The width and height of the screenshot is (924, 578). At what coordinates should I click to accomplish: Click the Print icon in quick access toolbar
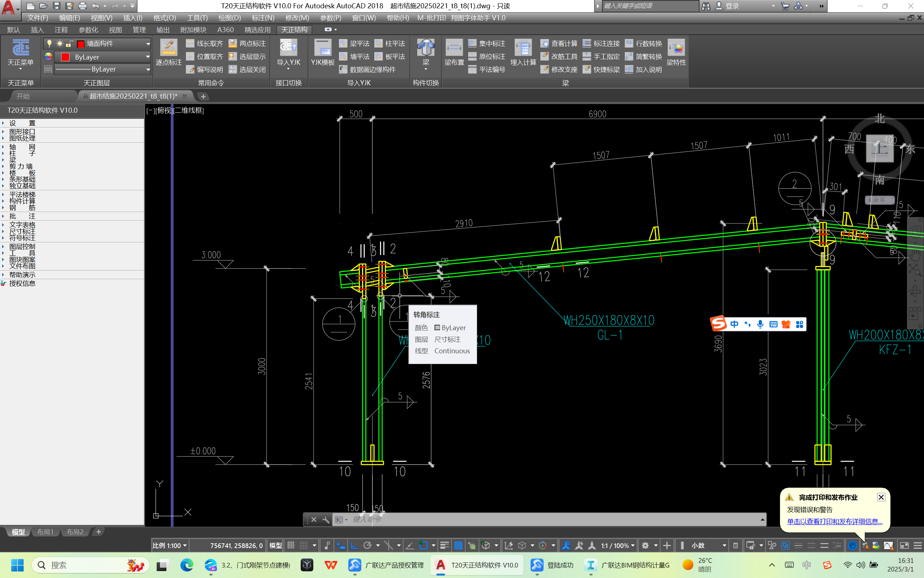[82, 6]
